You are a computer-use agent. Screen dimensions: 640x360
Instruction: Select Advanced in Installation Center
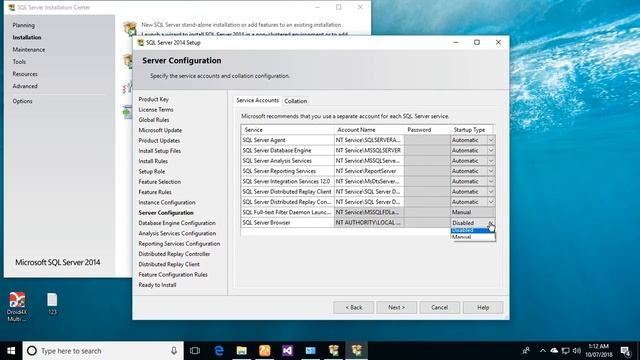(x=25, y=87)
